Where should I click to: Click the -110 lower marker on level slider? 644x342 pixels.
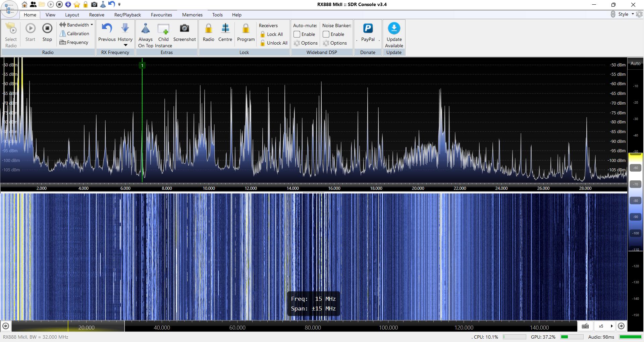pos(635,250)
